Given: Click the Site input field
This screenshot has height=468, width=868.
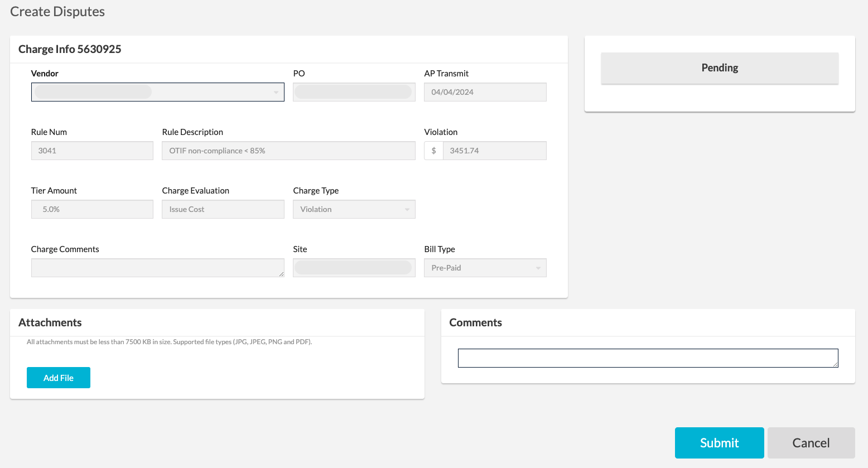Looking at the screenshot, I should click(x=354, y=268).
